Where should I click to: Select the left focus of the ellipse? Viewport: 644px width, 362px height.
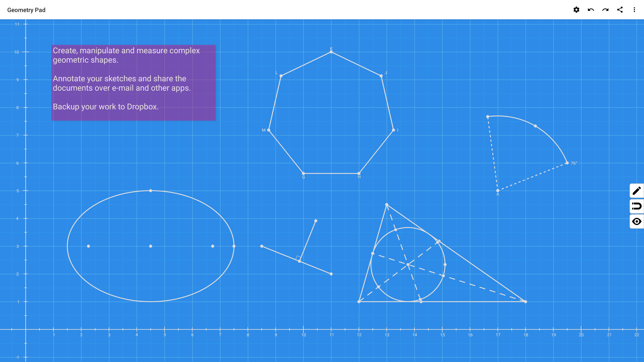tap(89, 246)
